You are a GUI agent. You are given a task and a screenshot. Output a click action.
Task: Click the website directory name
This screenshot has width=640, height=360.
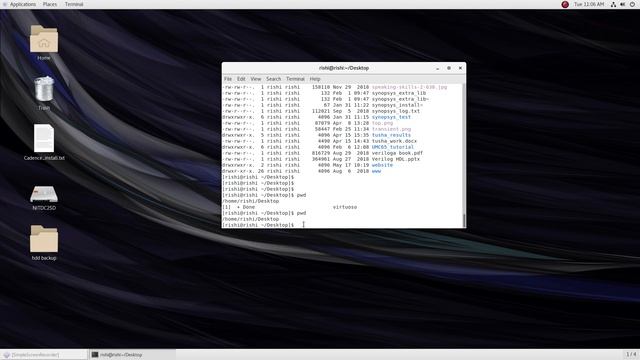pos(382,165)
